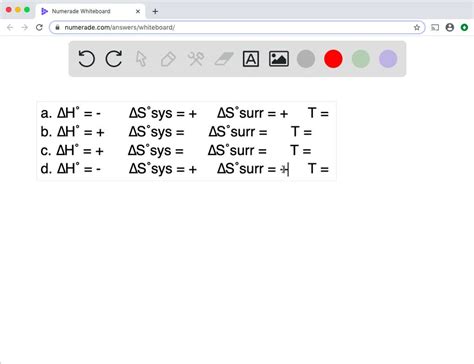This screenshot has width=474, height=364.
Task: Click the undo arrow in whiteboard toolbar
Action: coord(86,59)
